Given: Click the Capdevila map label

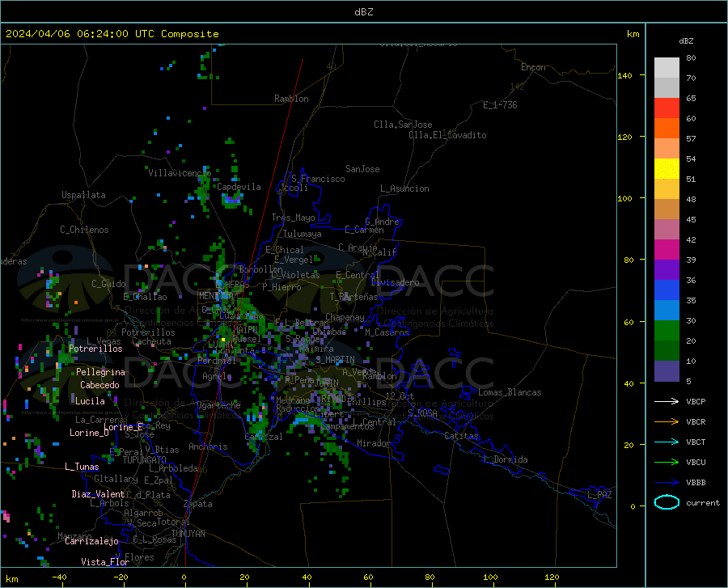Looking at the screenshot, I should (239, 187).
